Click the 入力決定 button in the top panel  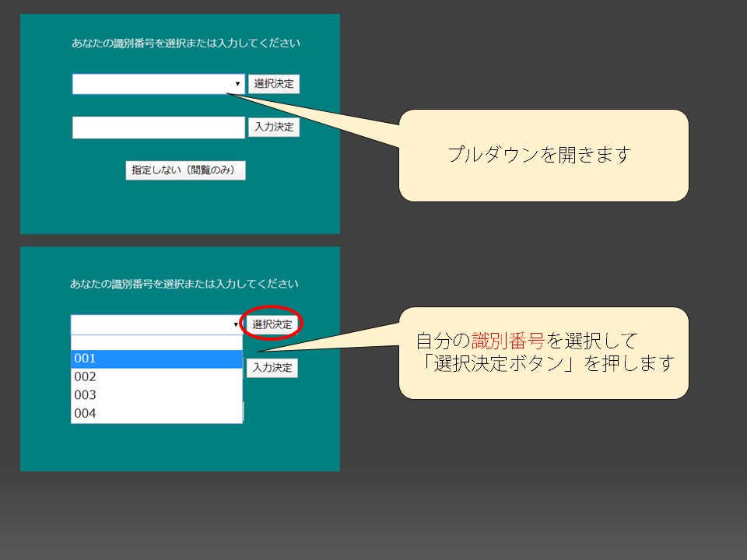(275, 127)
